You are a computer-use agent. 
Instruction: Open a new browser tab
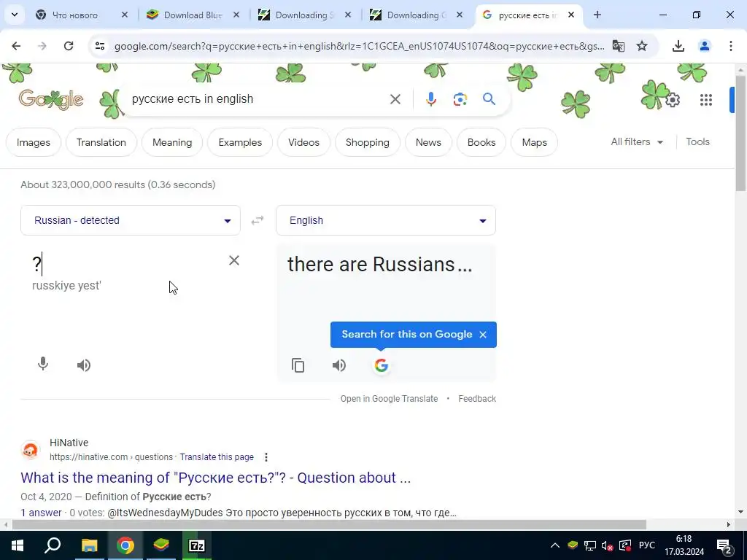tap(597, 15)
